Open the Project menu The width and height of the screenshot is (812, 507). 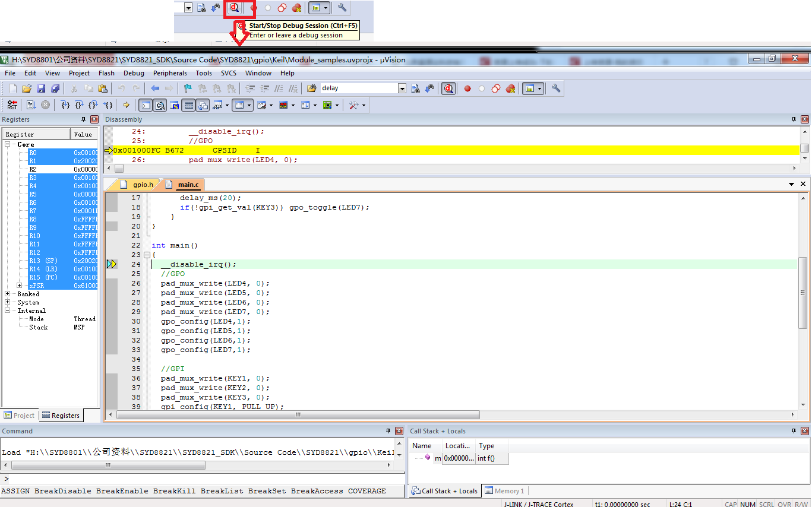(x=79, y=73)
